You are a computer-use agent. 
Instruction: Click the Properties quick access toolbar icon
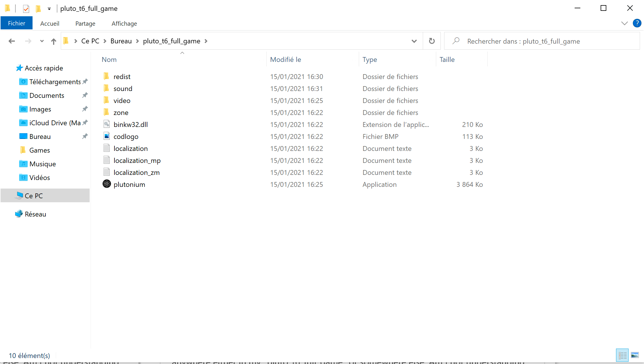tap(26, 9)
